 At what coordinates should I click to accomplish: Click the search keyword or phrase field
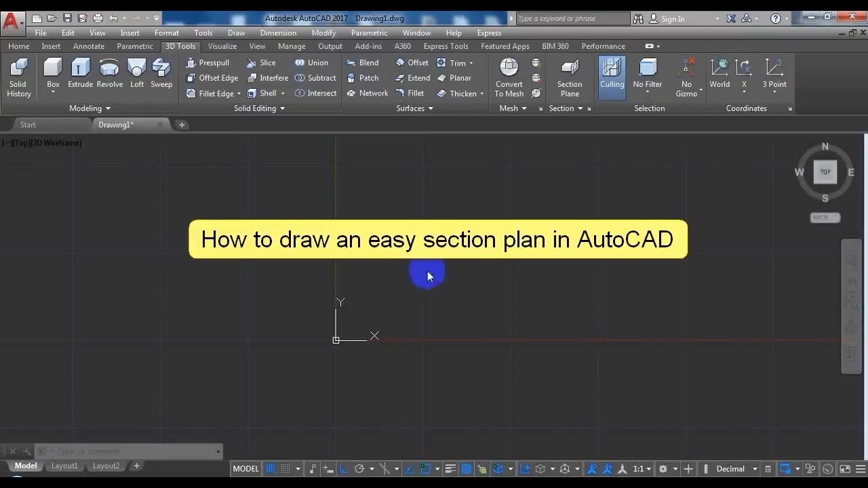(573, 18)
